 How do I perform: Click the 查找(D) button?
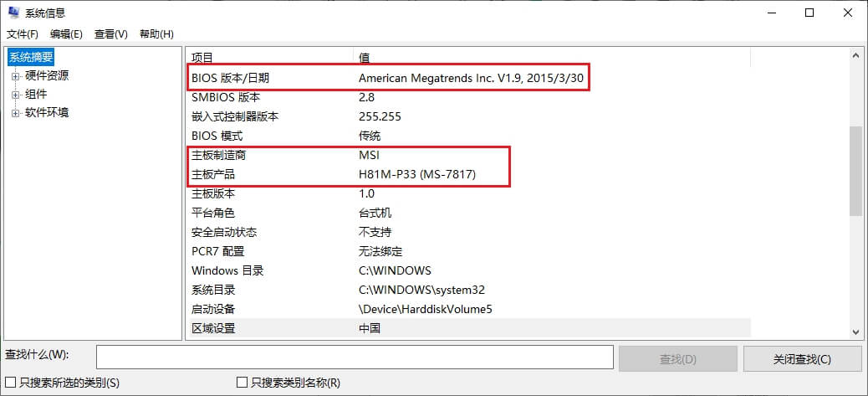click(x=677, y=359)
